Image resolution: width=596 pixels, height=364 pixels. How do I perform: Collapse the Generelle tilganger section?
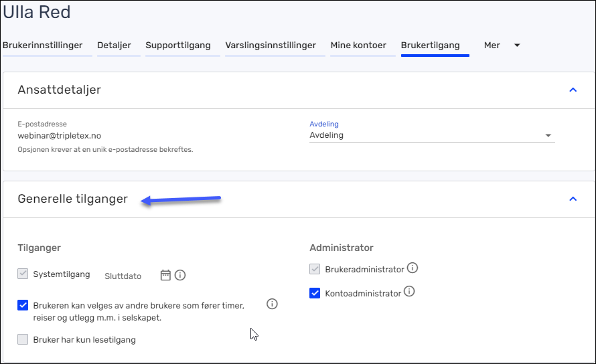click(573, 199)
